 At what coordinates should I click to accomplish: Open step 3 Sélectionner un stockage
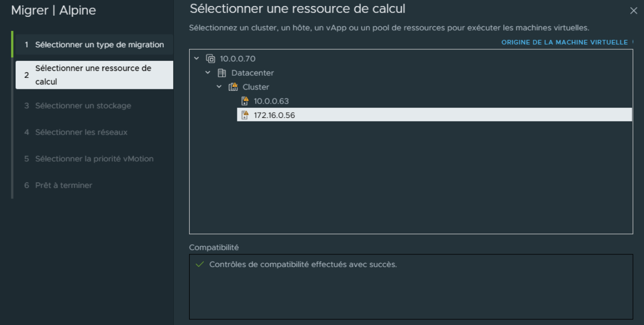pos(83,106)
